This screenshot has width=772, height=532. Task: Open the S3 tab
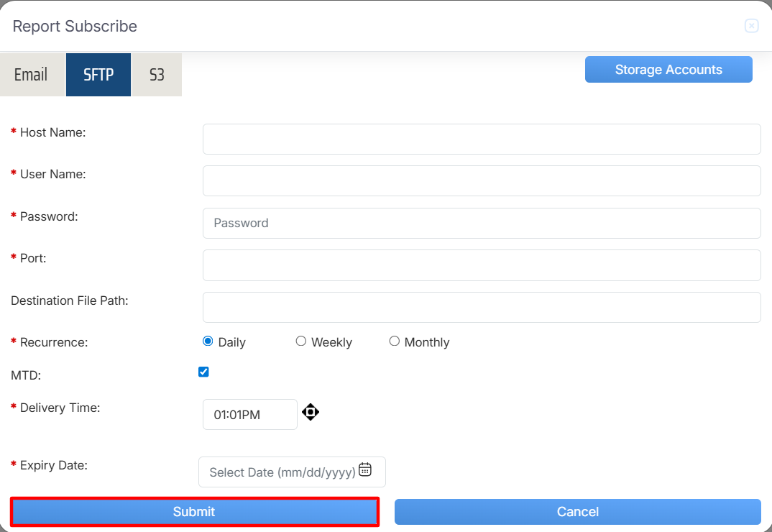coord(157,75)
